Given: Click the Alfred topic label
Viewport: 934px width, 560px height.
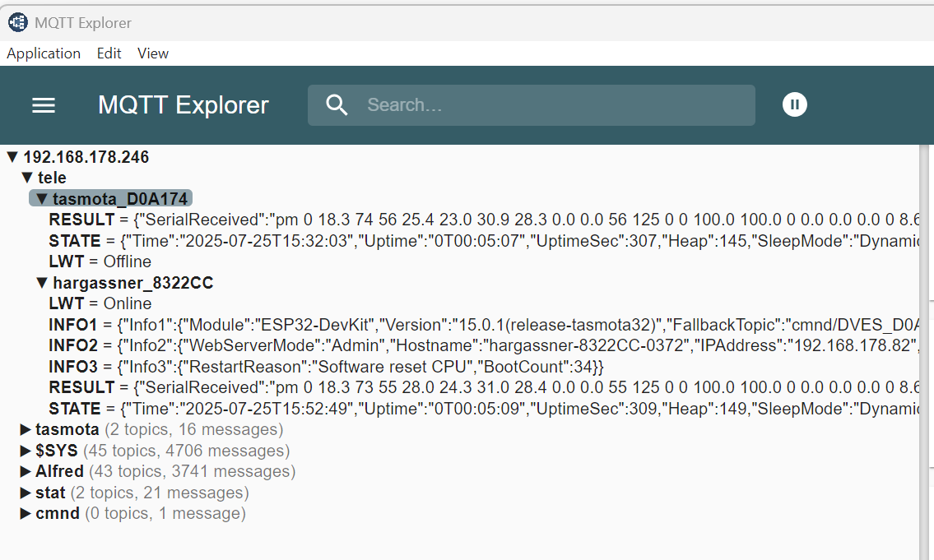Looking at the screenshot, I should (59, 471).
